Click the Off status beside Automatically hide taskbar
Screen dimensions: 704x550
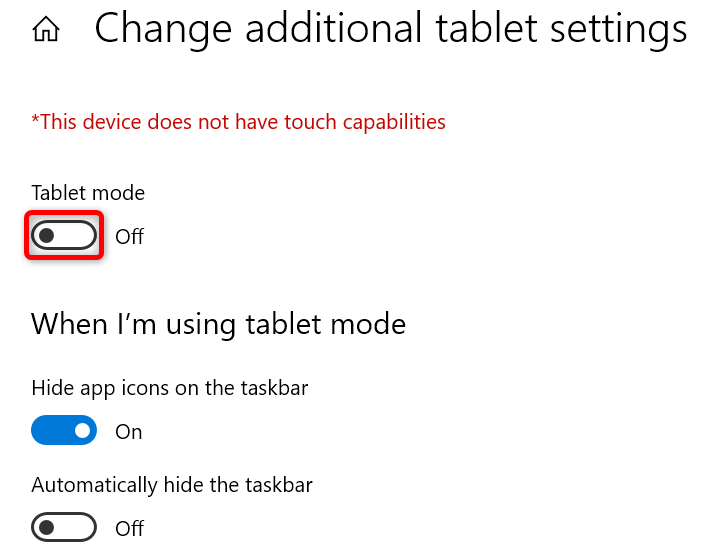130,528
